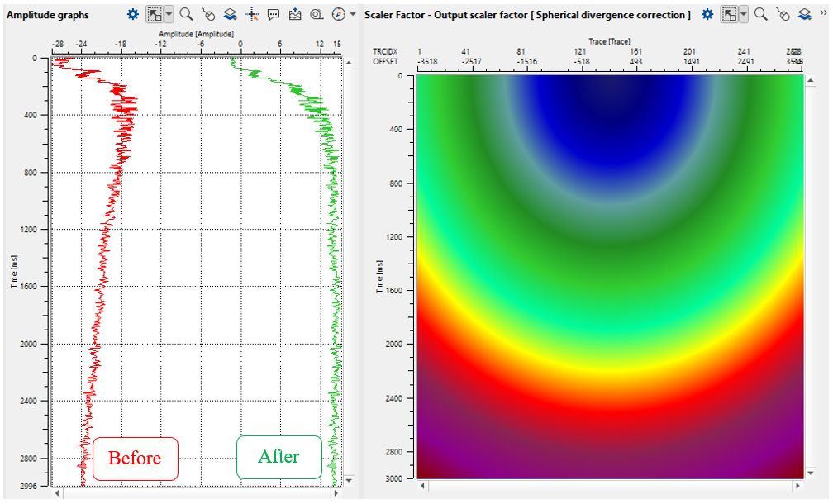Click the export image icon
This screenshot has width=833, height=504.
pyautogui.click(x=296, y=14)
